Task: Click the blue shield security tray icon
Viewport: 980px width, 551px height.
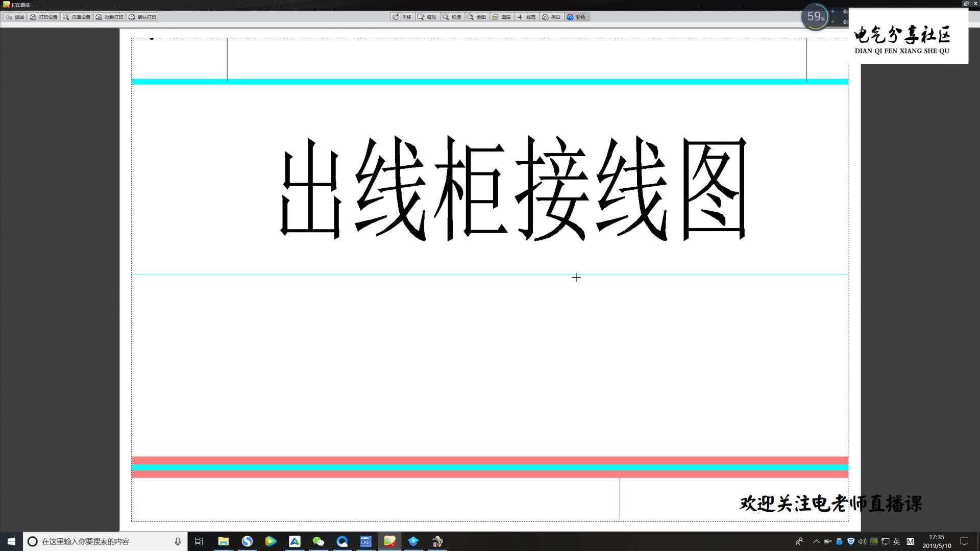Action: click(x=851, y=541)
